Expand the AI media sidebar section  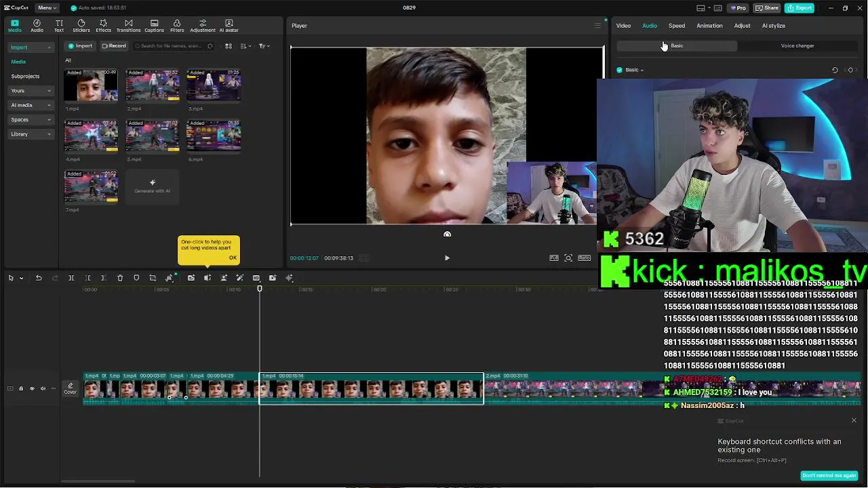tap(31, 105)
